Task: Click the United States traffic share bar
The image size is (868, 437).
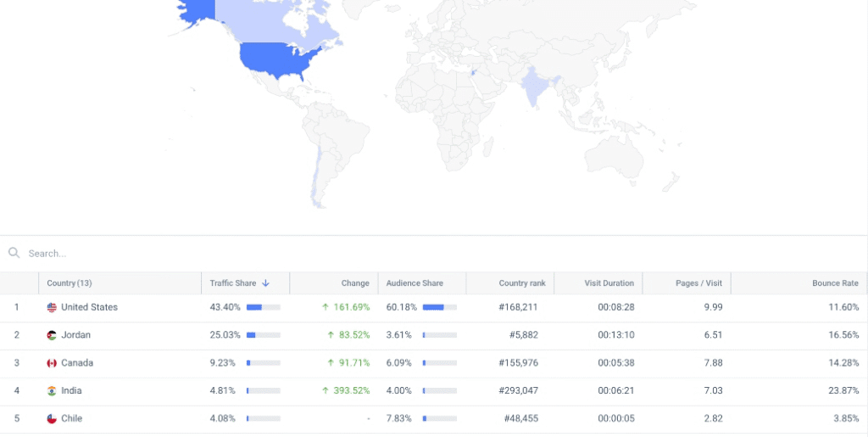Action: click(263, 307)
